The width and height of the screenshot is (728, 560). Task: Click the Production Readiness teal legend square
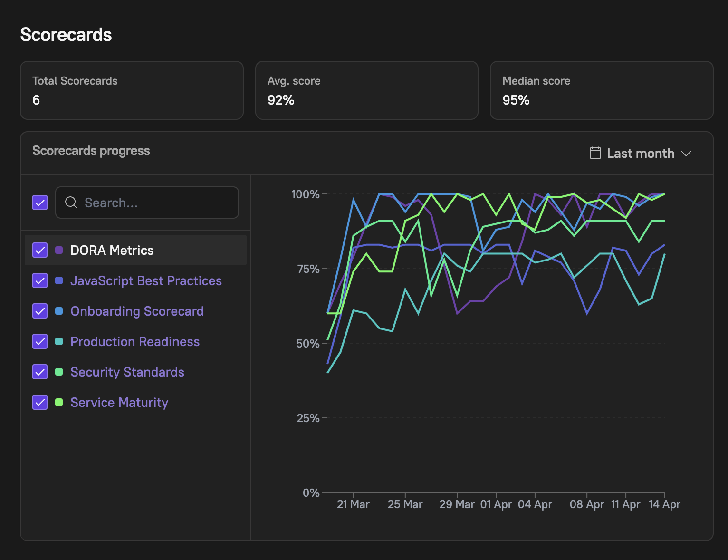(59, 341)
